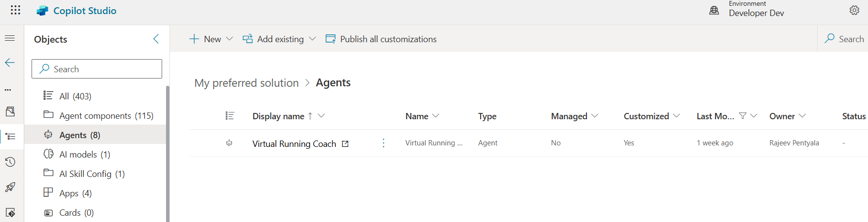Select AI models in the Objects tree
The height and width of the screenshot is (222, 868).
(x=84, y=155)
